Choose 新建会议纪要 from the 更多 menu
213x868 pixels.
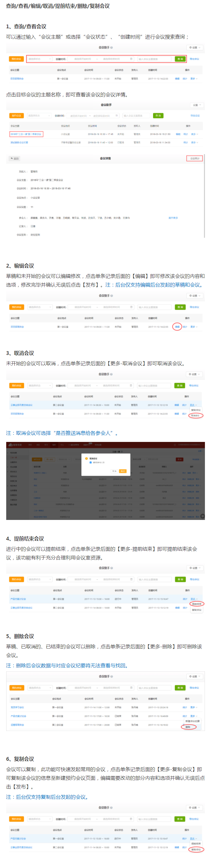(x=193, y=721)
